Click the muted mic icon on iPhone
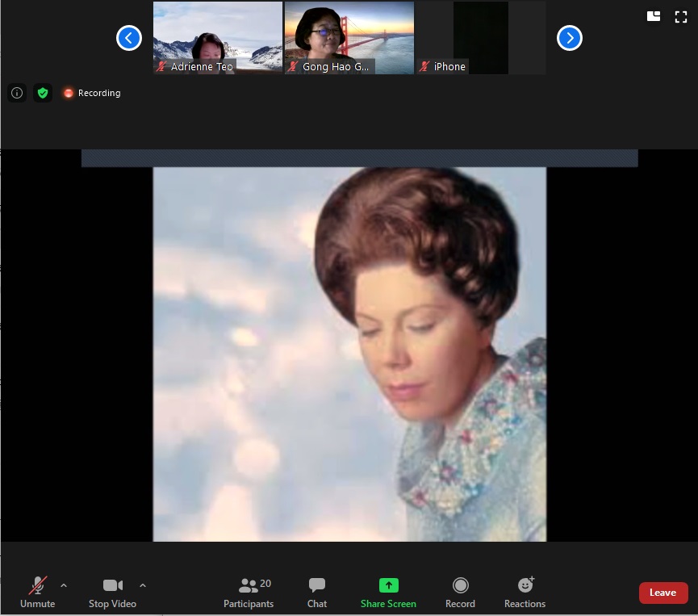 click(424, 67)
